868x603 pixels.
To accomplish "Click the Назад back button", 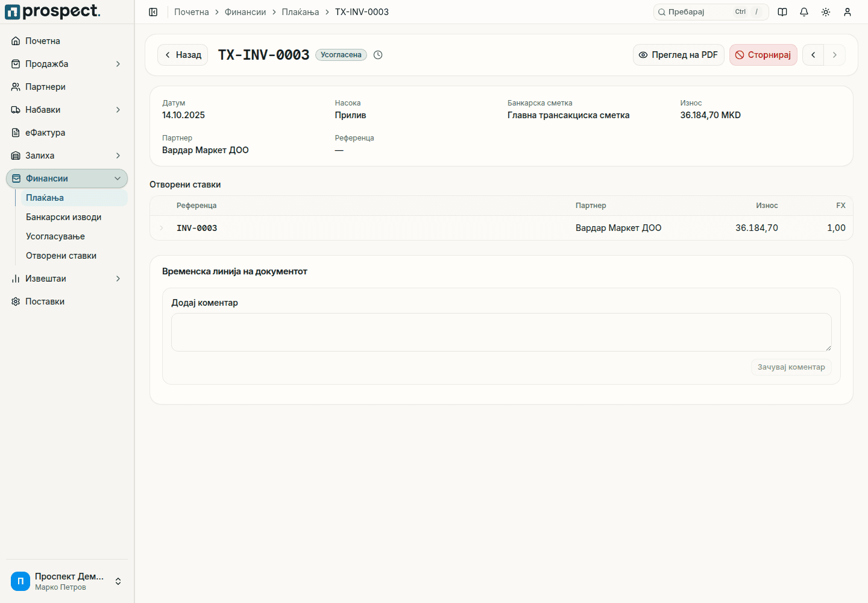I will point(183,55).
